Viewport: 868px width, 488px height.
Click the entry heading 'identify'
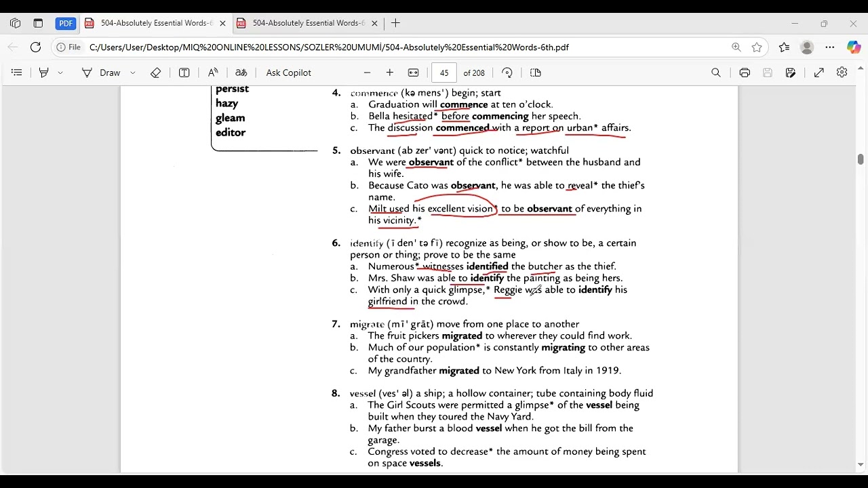[x=367, y=243]
